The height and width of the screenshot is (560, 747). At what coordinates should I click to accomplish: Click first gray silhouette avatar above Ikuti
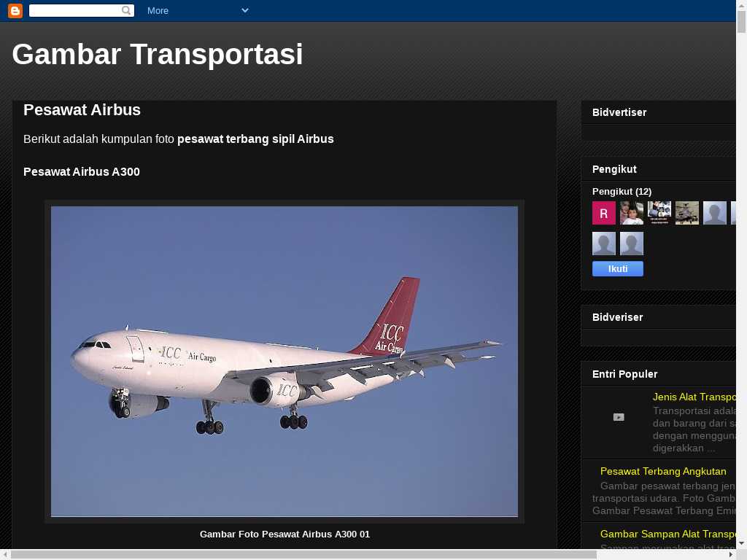(x=603, y=244)
